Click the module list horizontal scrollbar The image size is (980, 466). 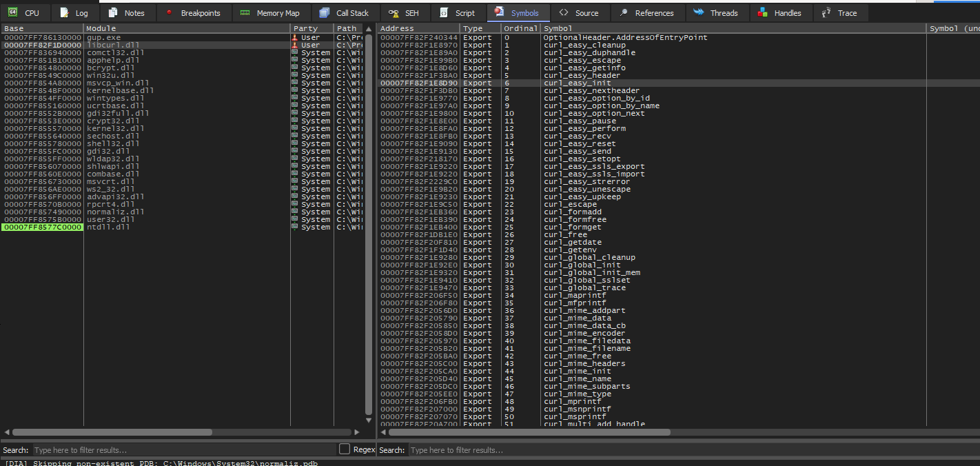click(112, 432)
